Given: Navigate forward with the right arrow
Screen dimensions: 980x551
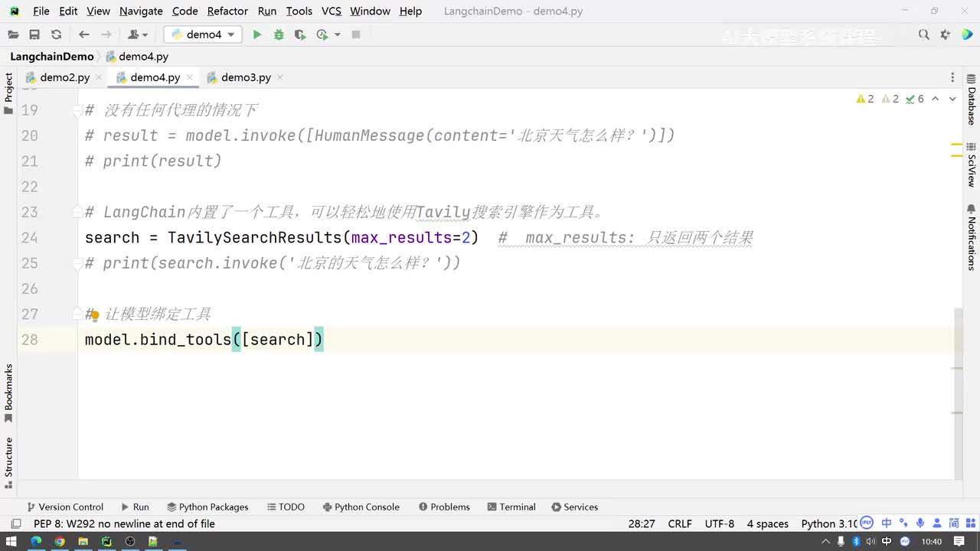Looking at the screenshot, I should (x=106, y=34).
